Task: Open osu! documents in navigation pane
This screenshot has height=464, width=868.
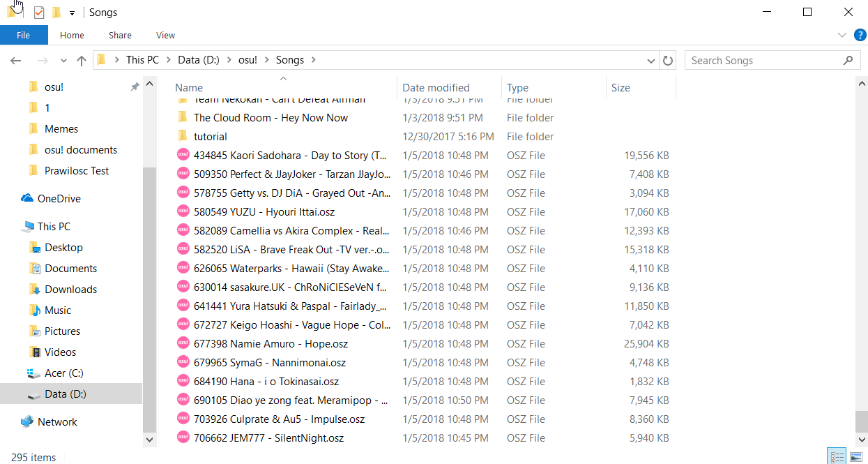Action: pos(81,150)
